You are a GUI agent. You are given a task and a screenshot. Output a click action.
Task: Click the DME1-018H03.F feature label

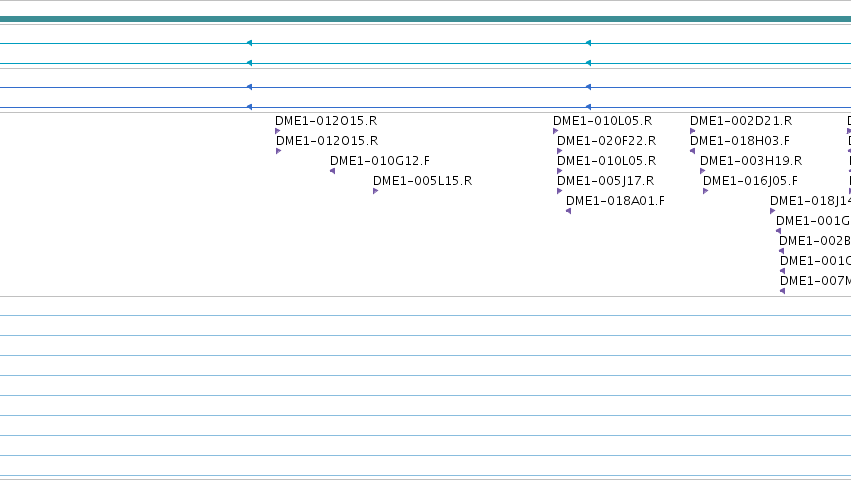740,141
